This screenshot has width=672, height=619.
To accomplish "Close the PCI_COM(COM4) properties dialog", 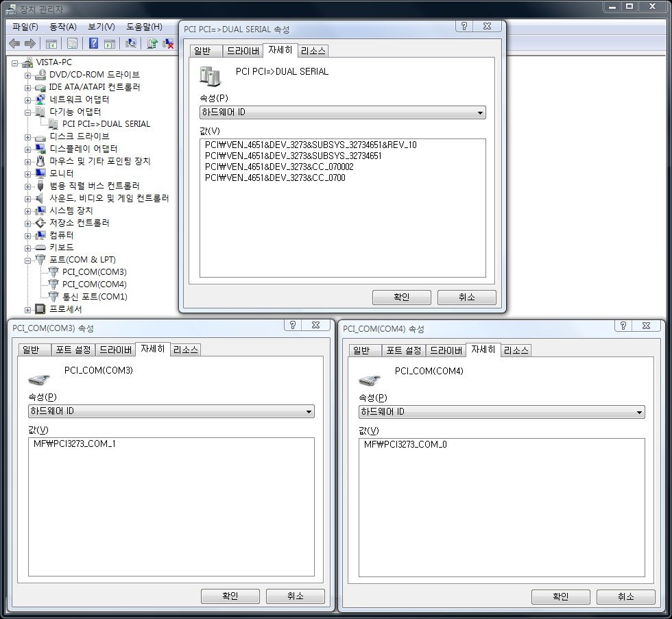I will click(646, 326).
